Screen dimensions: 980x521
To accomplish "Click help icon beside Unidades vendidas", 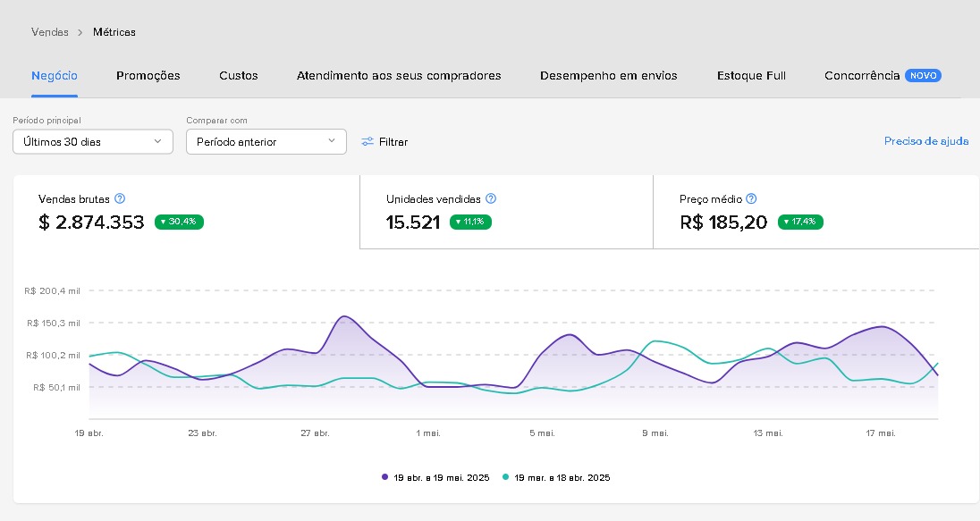I will pyautogui.click(x=490, y=199).
